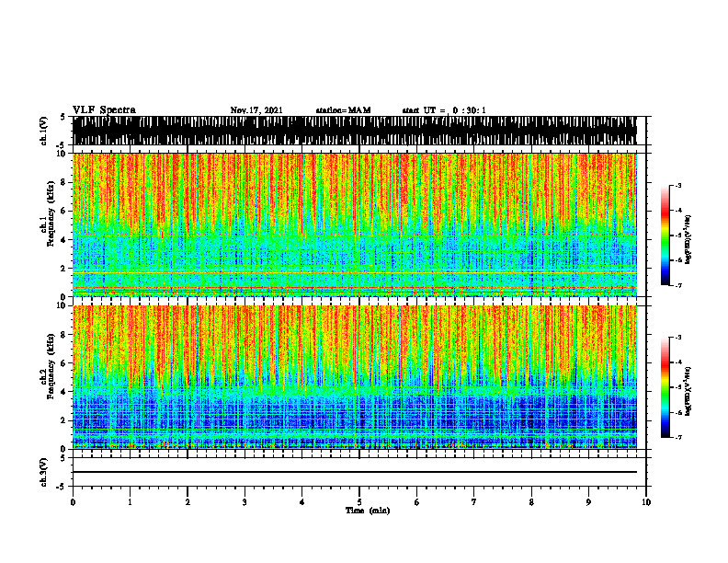Click the "ch.1(V)" axis label at top
This screenshot has width=728, height=563.
[x=44, y=132]
